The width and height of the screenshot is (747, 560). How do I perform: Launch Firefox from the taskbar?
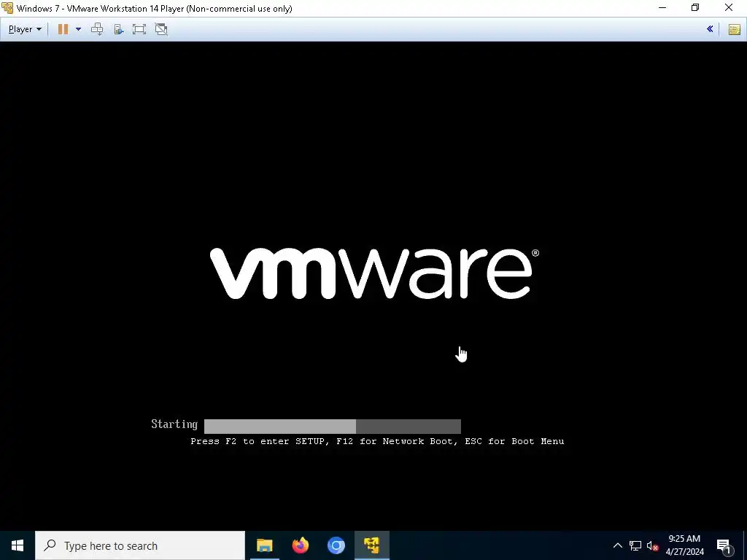click(x=300, y=545)
